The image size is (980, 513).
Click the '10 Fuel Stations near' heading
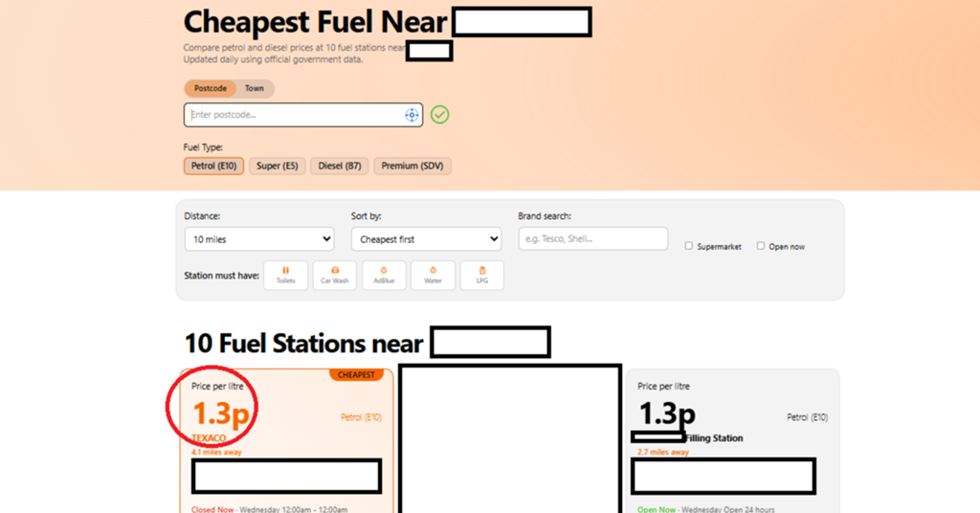[x=303, y=344]
